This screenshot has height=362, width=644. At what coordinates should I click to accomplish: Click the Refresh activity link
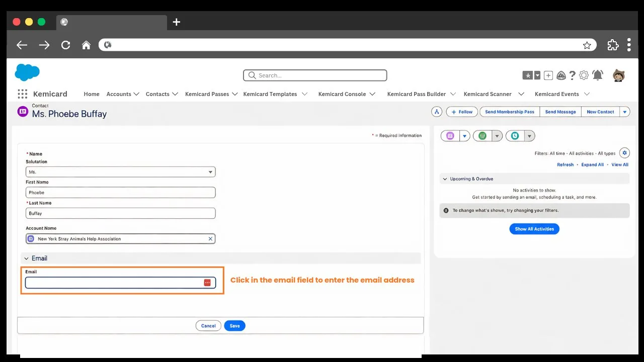tap(565, 164)
